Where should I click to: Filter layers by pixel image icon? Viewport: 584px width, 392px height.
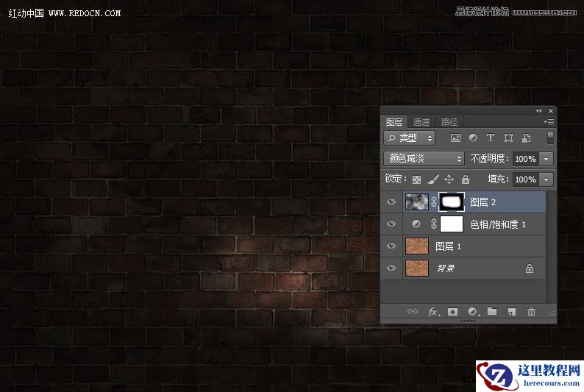(x=455, y=138)
